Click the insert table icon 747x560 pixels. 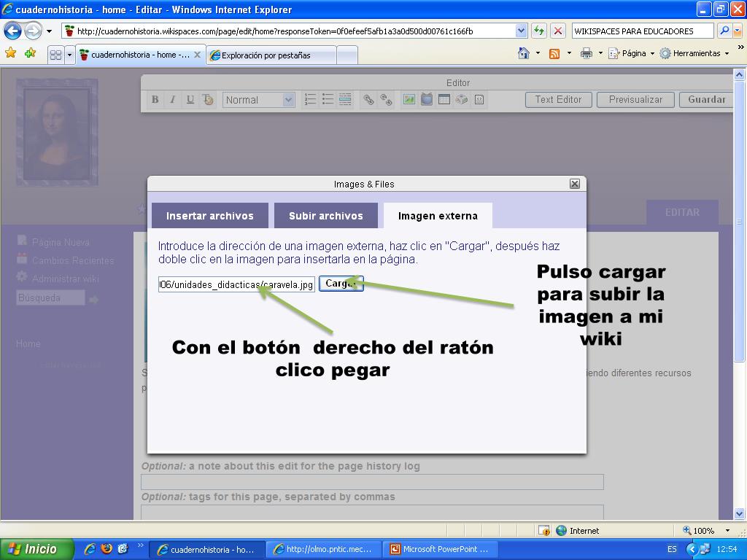click(444, 99)
